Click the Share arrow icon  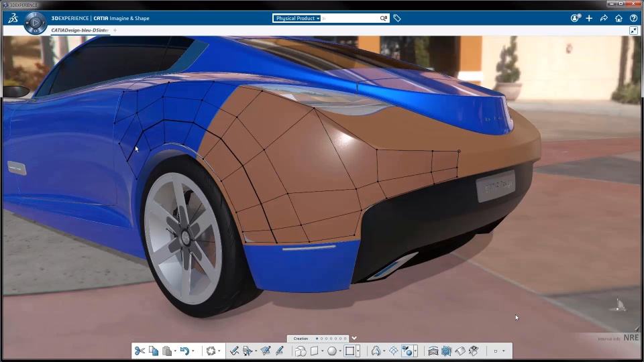tap(604, 18)
